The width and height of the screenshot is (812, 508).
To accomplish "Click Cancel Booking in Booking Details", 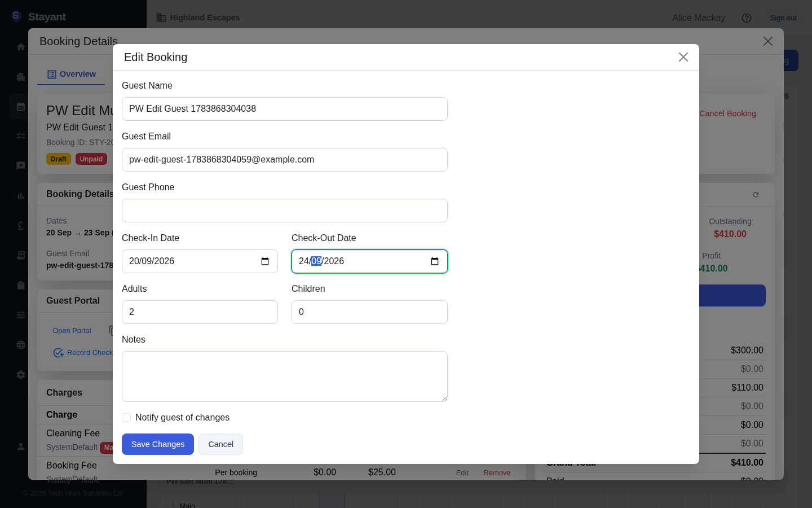I will (727, 113).
